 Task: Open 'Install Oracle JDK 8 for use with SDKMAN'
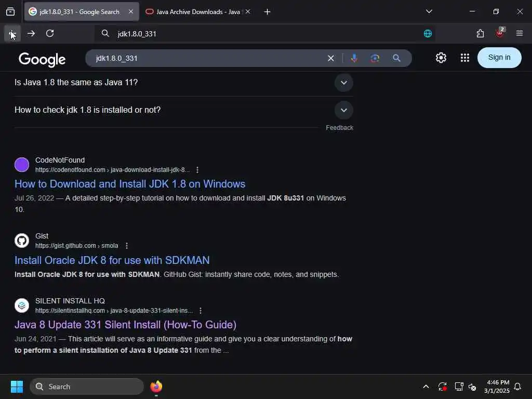click(x=112, y=260)
